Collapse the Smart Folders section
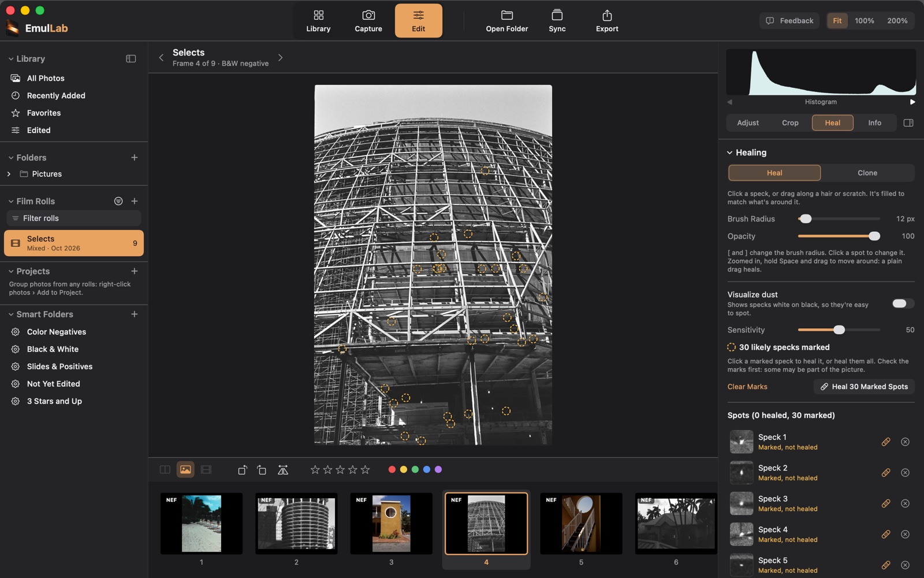The image size is (924, 578). (11, 314)
